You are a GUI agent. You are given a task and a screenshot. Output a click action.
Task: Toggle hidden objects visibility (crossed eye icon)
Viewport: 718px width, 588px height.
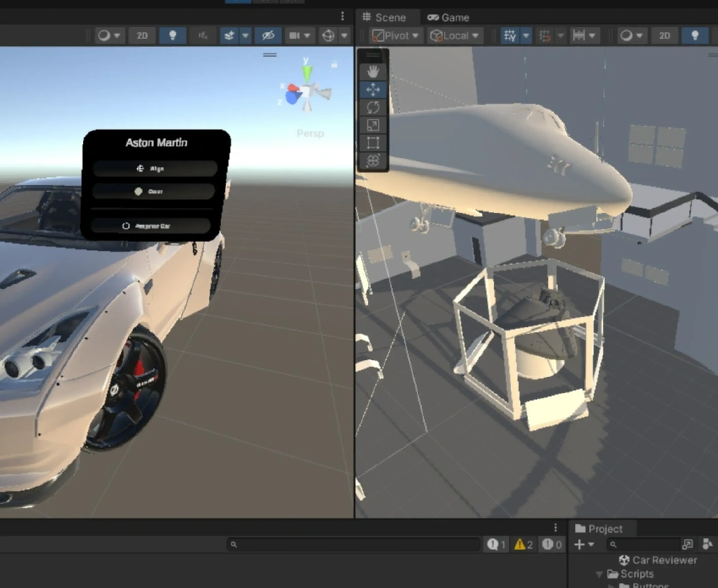pyautogui.click(x=268, y=35)
